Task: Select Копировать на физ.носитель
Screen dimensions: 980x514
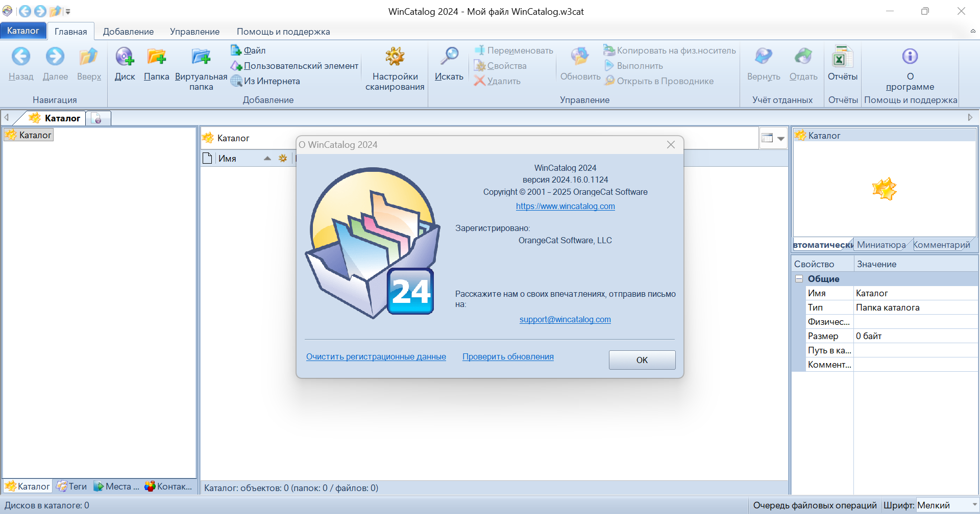Action: pyautogui.click(x=670, y=50)
